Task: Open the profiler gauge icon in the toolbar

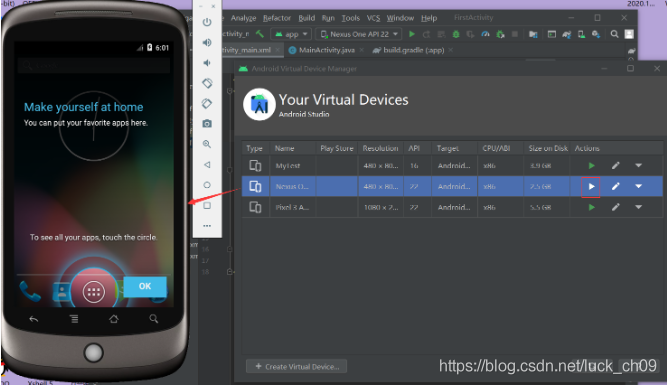Action: pyautogui.click(x=485, y=34)
